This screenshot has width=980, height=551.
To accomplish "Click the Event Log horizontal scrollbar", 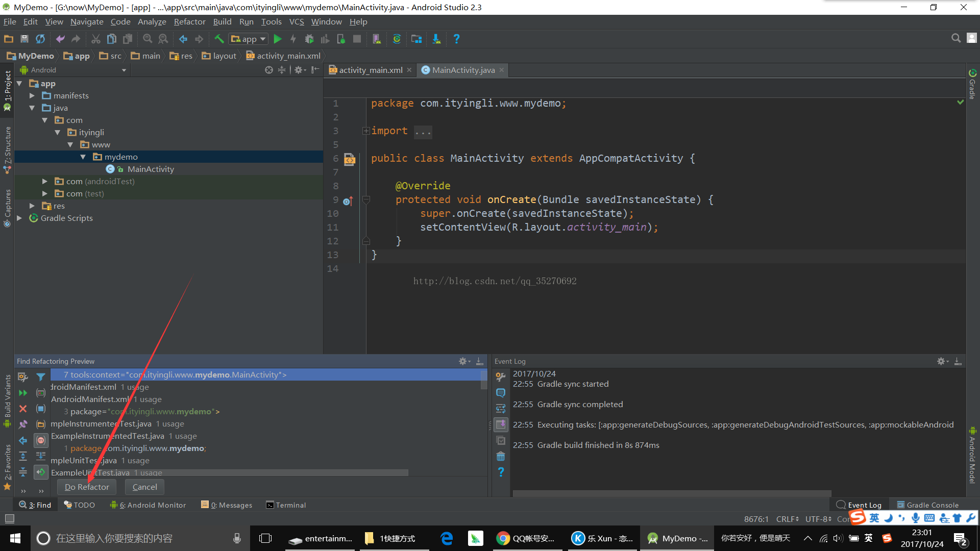I will tap(672, 493).
